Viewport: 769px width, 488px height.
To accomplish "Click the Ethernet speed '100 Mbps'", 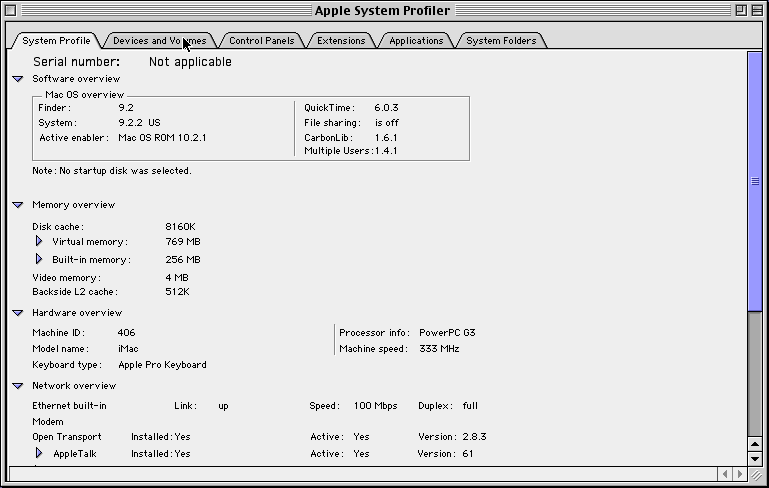I will 376,406.
